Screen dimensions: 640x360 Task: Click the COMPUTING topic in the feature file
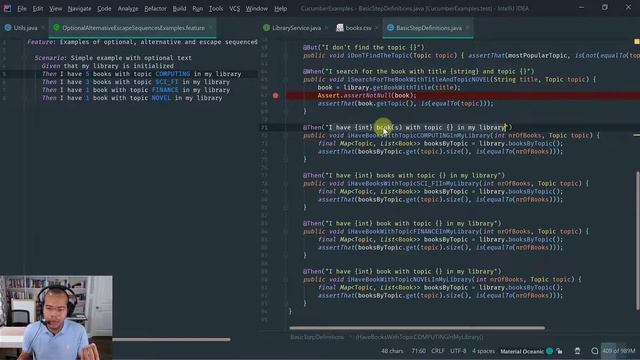point(172,74)
